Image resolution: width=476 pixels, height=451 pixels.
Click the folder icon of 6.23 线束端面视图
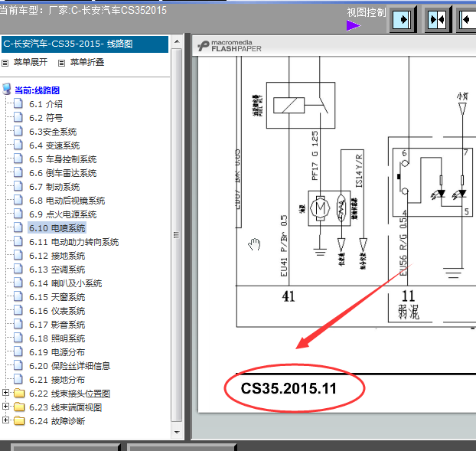point(19,407)
